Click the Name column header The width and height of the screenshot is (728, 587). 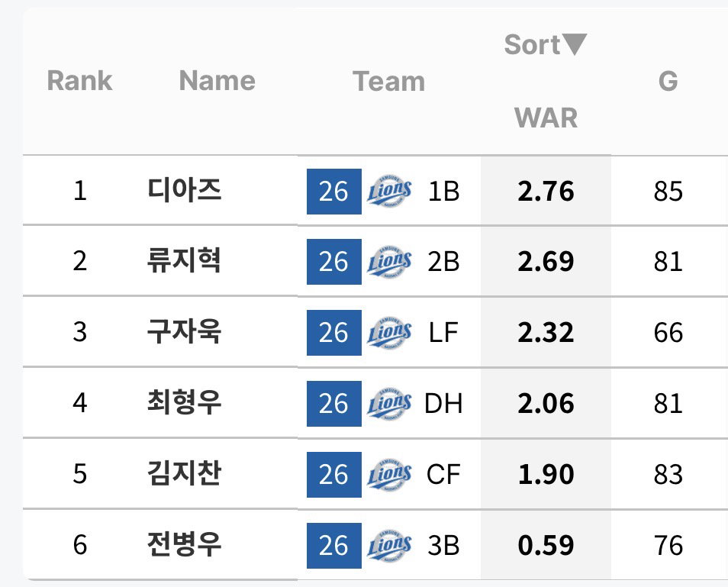[x=217, y=81]
